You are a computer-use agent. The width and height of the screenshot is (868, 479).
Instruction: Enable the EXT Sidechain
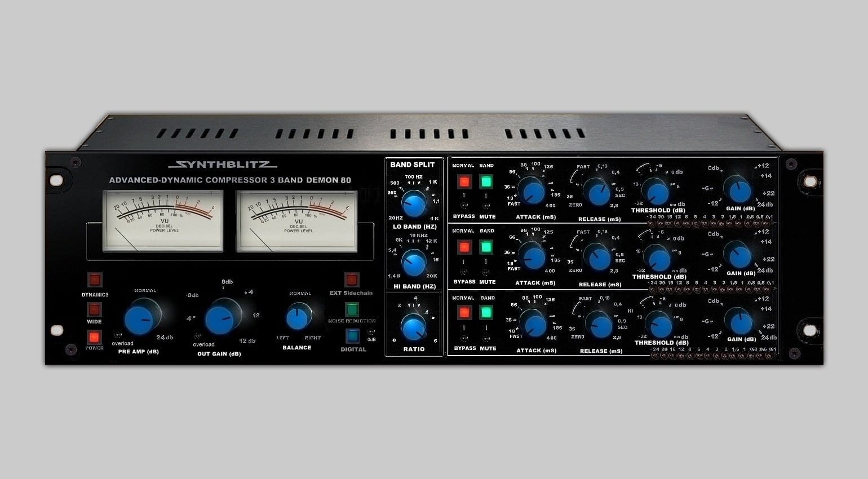click(x=351, y=278)
